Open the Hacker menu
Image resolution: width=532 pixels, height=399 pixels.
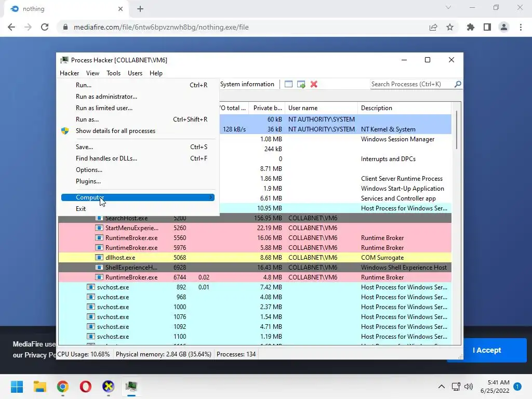coord(69,73)
